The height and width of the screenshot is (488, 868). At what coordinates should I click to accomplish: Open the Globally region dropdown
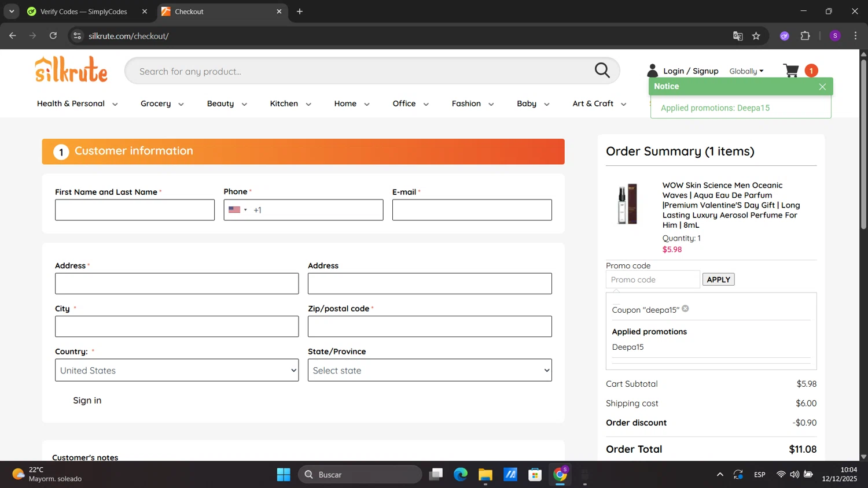[746, 71]
